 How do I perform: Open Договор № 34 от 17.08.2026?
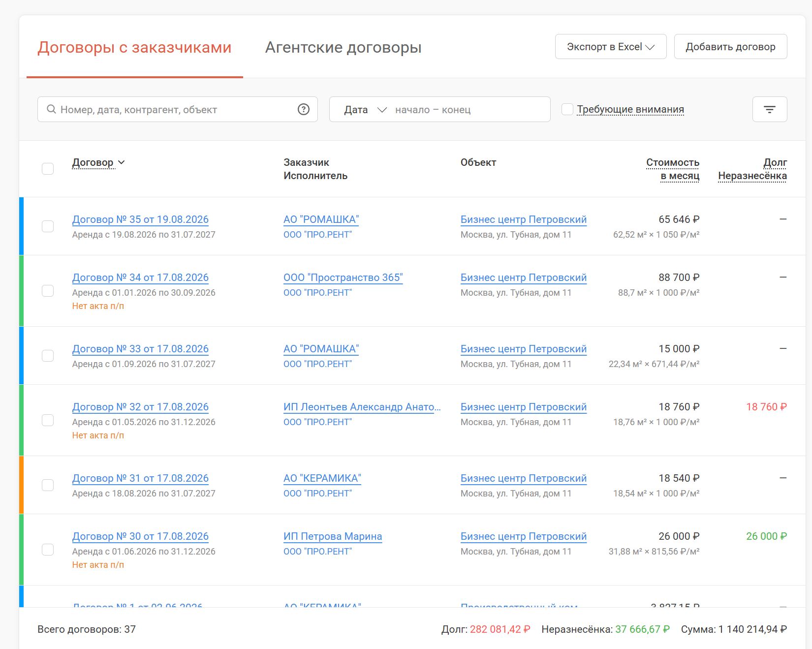click(140, 278)
